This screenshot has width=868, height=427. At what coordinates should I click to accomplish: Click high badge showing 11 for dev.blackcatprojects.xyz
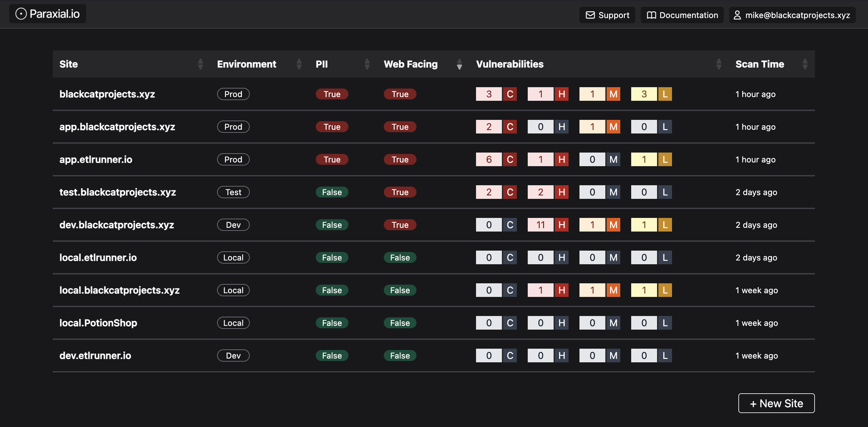pyautogui.click(x=548, y=225)
